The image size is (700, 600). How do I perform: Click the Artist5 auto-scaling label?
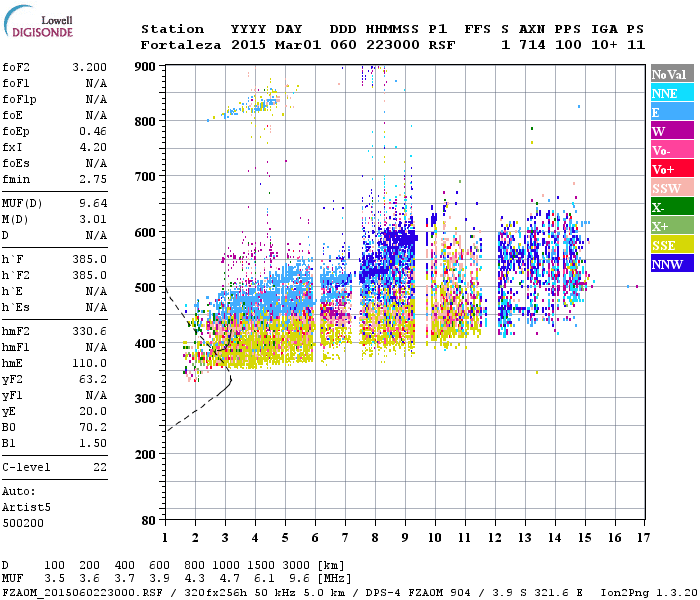tap(26, 508)
